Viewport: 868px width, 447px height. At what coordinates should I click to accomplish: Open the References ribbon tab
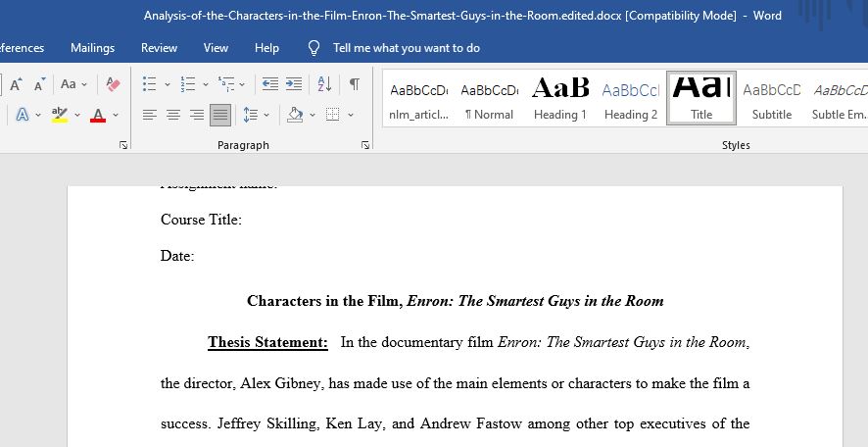pos(23,48)
